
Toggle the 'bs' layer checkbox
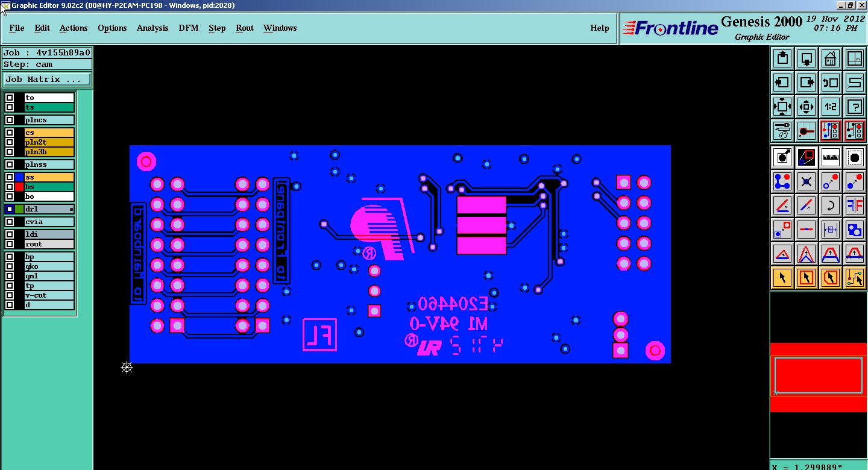(x=10, y=187)
